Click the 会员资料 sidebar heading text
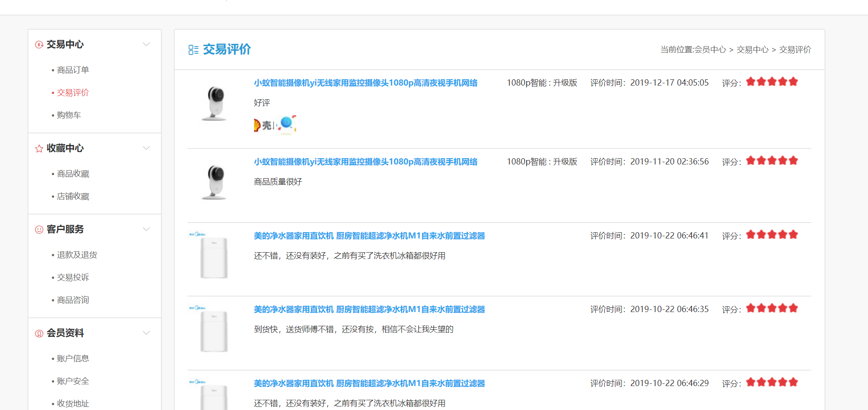Viewport: 868px width, 410px height. tap(65, 333)
